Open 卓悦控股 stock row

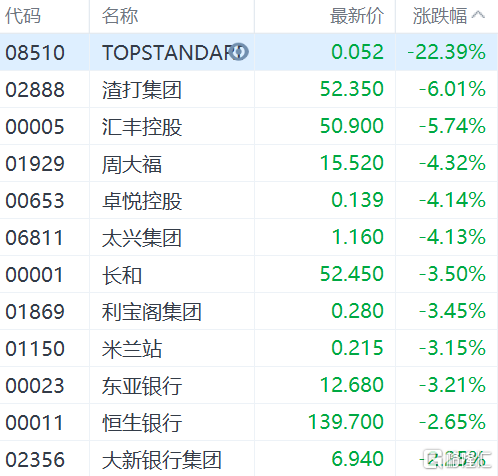249,200
